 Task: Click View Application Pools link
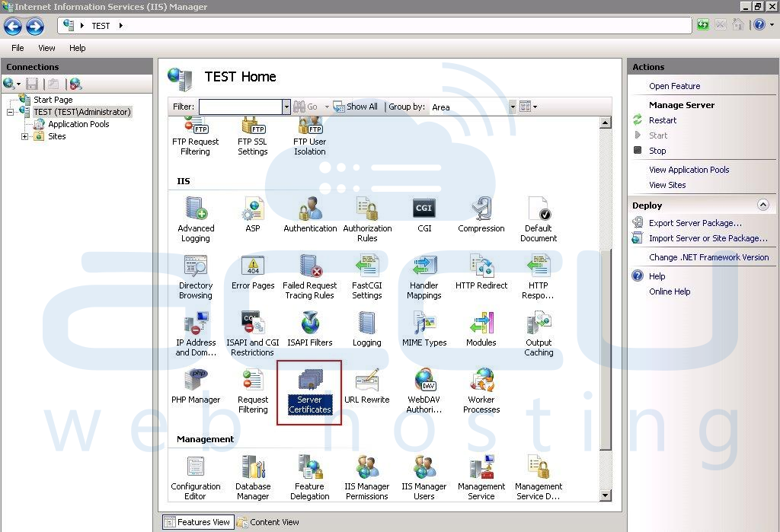coord(689,170)
